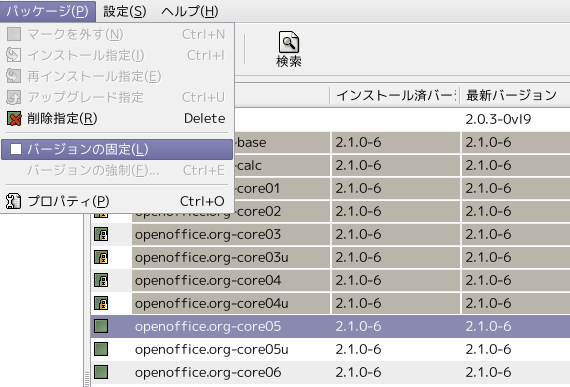Select package row openoffice.org-core03u
Screen dimensions: 570x387
330,257
